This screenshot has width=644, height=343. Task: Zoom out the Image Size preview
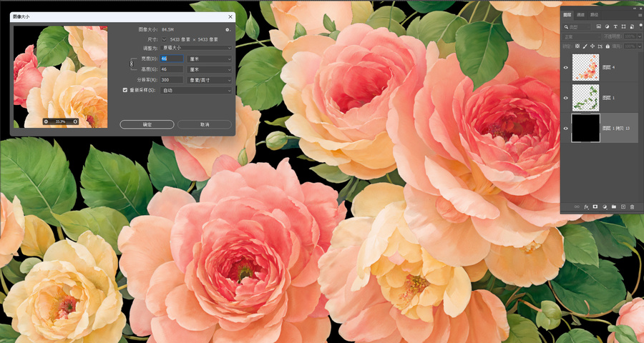(x=46, y=121)
